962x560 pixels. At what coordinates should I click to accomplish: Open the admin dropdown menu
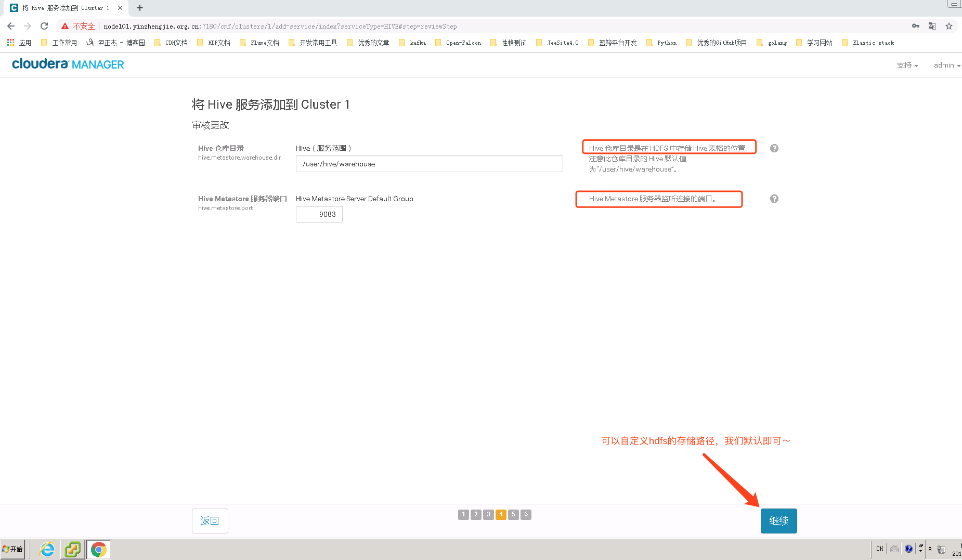coord(946,65)
